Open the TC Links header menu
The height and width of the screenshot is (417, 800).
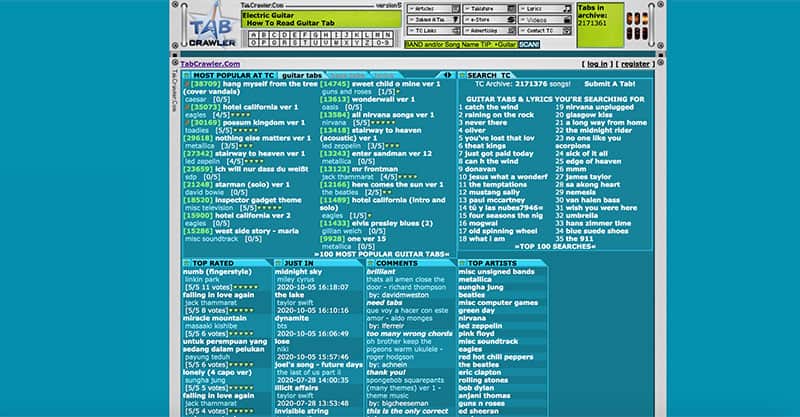coord(433,31)
